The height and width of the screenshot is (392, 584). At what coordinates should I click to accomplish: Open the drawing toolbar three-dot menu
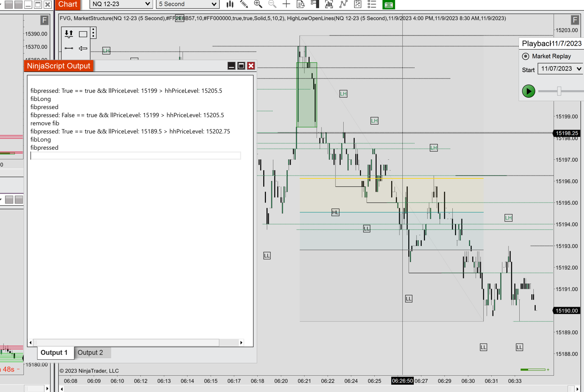click(93, 33)
